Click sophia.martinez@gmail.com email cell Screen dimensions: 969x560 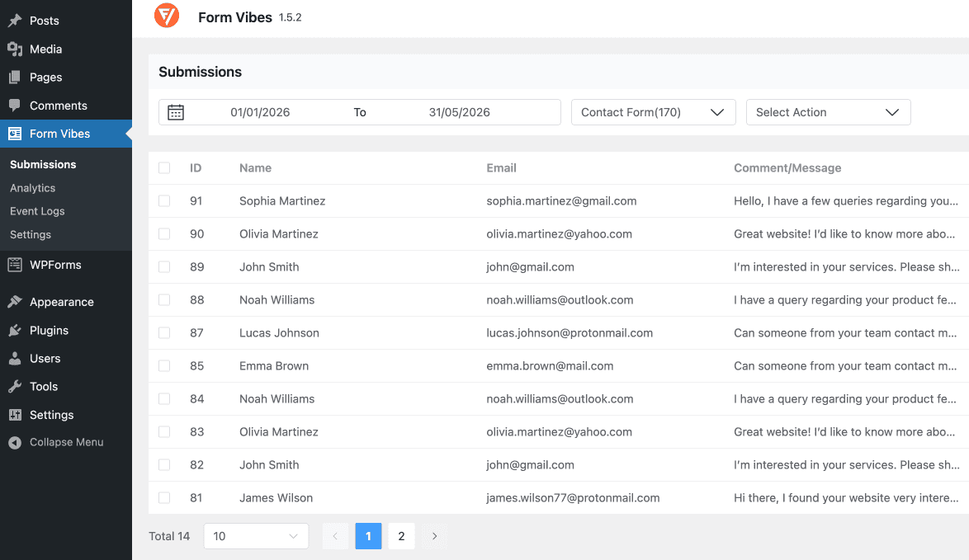(561, 200)
